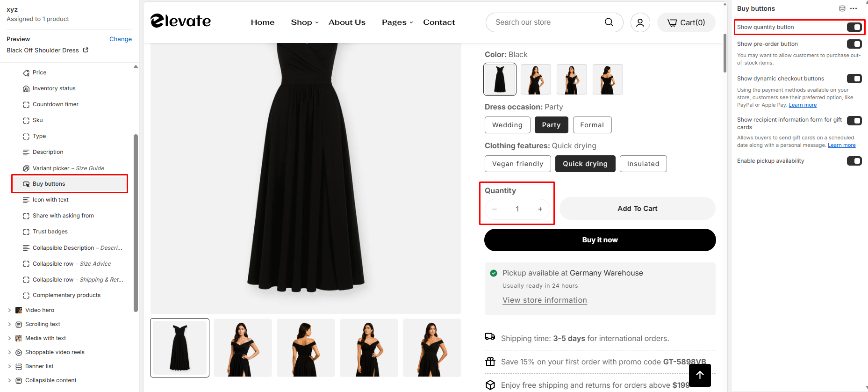Screen dimensions: 868x392
Task: Click the Buy buttons block icon
Action: 26,184
